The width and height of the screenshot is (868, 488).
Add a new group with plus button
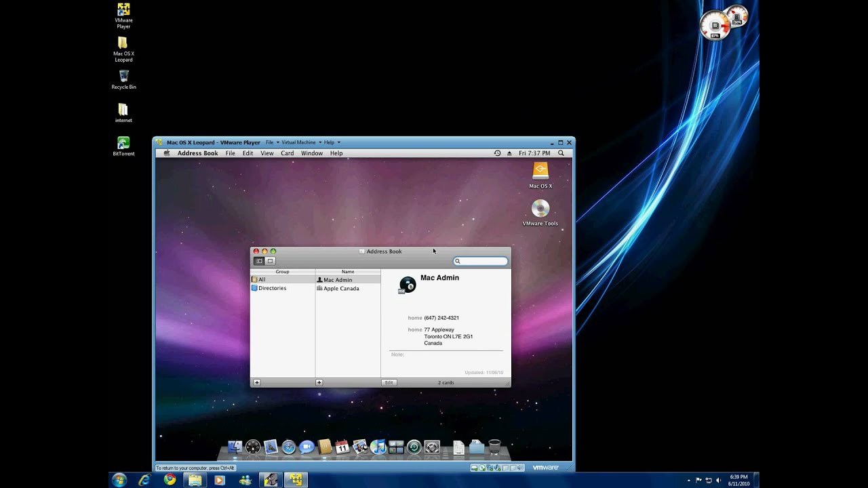tap(257, 382)
